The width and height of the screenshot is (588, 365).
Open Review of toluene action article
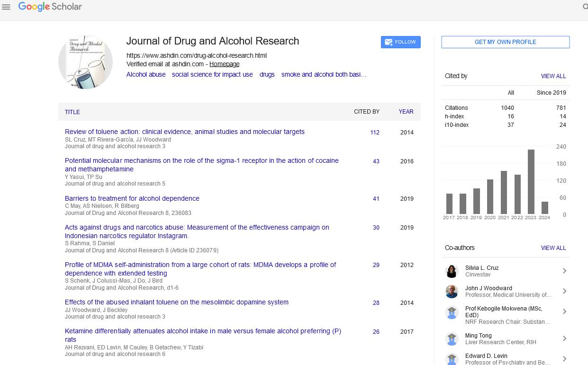tap(184, 132)
